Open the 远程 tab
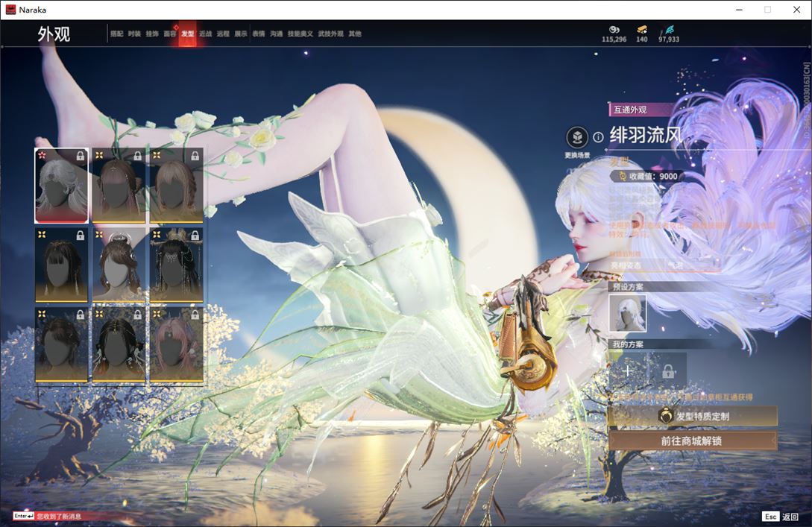The height and width of the screenshot is (527, 812). (x=223, y=34)
